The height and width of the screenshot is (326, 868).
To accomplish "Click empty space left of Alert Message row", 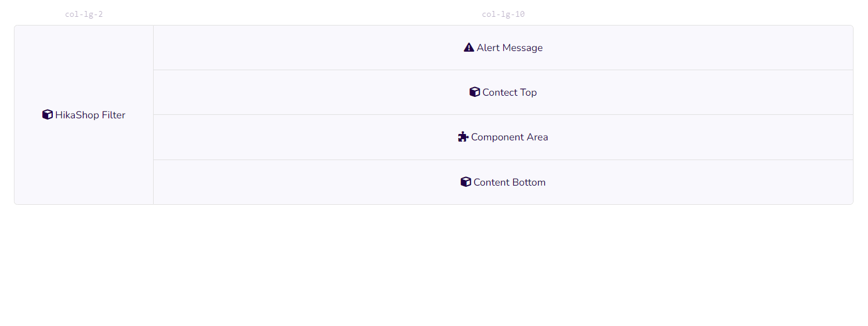I will tap(290, 48).
